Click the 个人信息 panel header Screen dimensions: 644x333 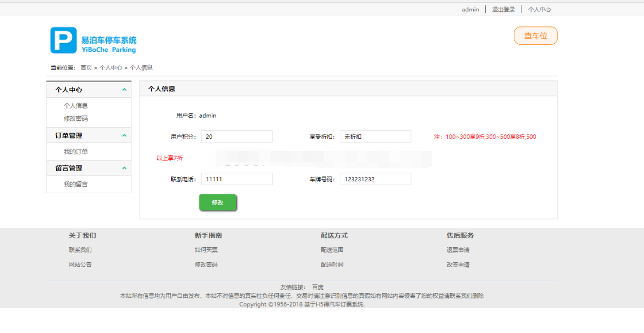coord(348,89)
